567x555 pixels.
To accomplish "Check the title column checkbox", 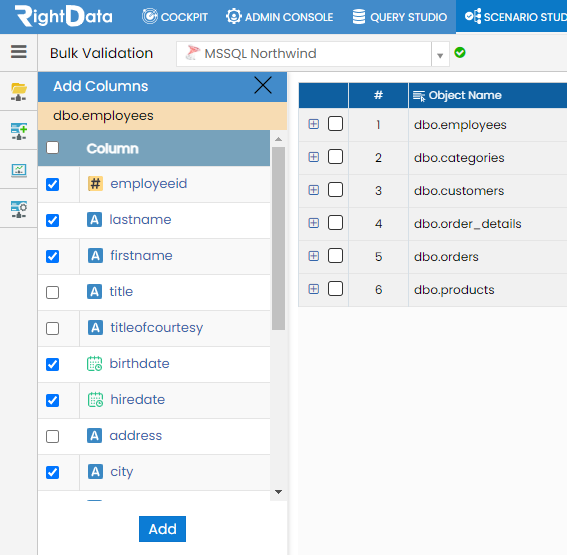I will pos(53,292).
